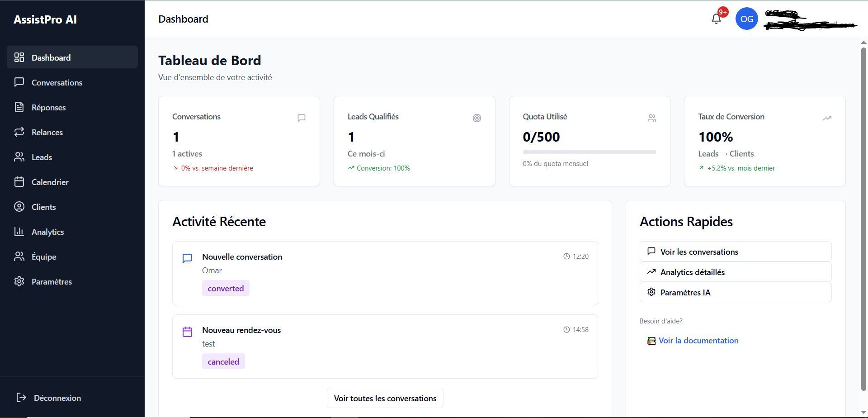Click the Nouveau rendez-vous calendar icon
The image size is (868, 418).
pyautogui.click(x=187, y=332)
